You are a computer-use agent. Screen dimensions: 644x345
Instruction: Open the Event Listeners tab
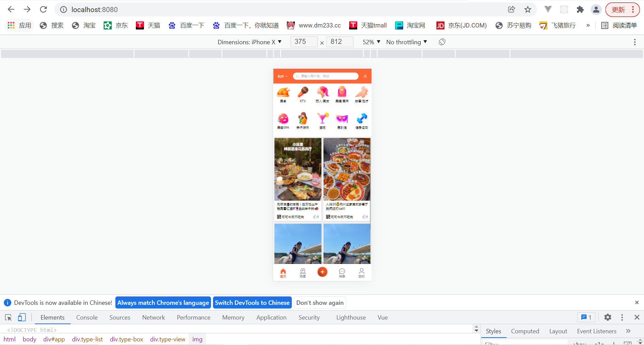click(x=597, y=331)
